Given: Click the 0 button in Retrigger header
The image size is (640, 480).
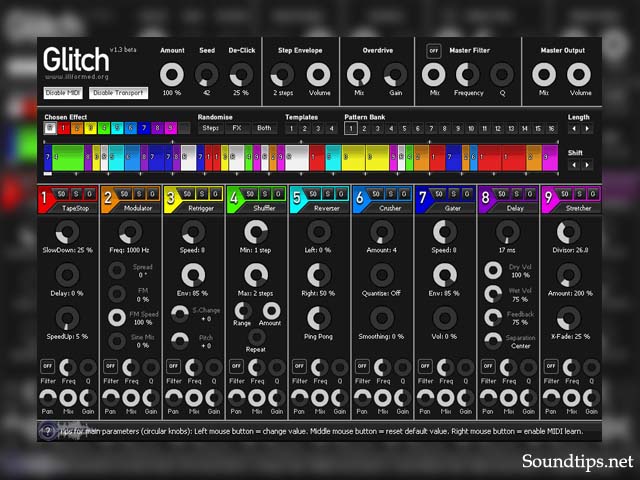Looking at the screenshot, I should (215, 194).
